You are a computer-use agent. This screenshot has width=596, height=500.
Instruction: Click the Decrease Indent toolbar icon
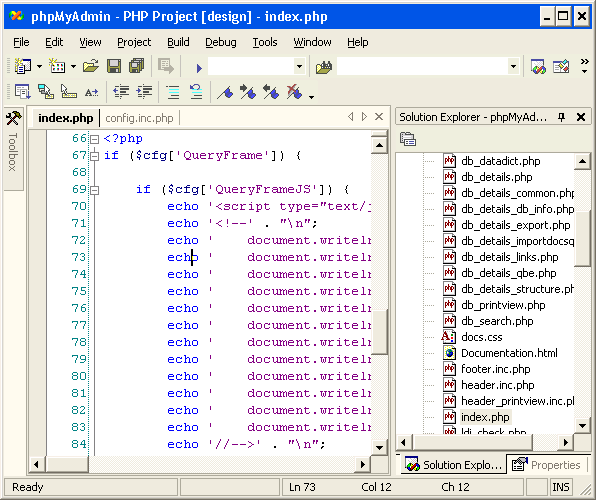click(x=121, y=92)
